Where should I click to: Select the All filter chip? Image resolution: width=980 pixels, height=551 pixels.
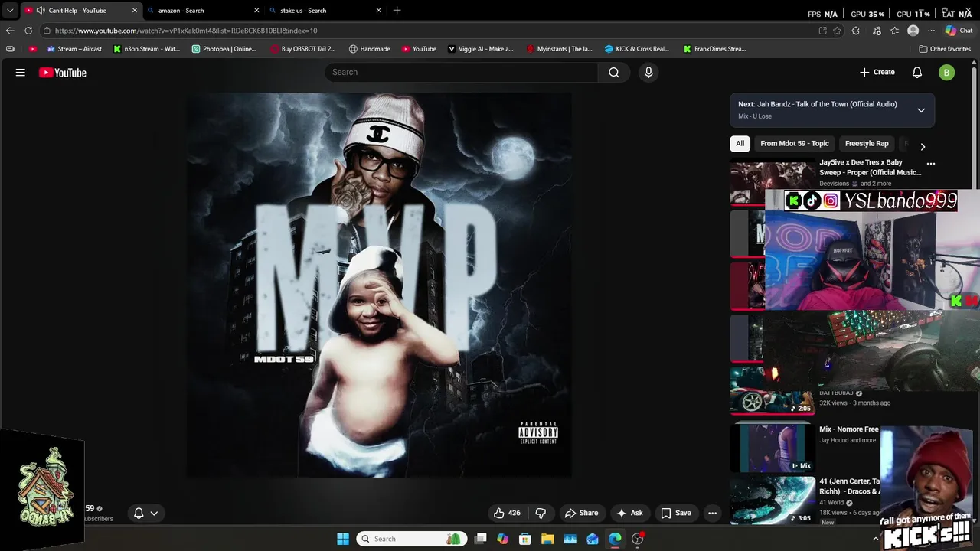[740, 143]
